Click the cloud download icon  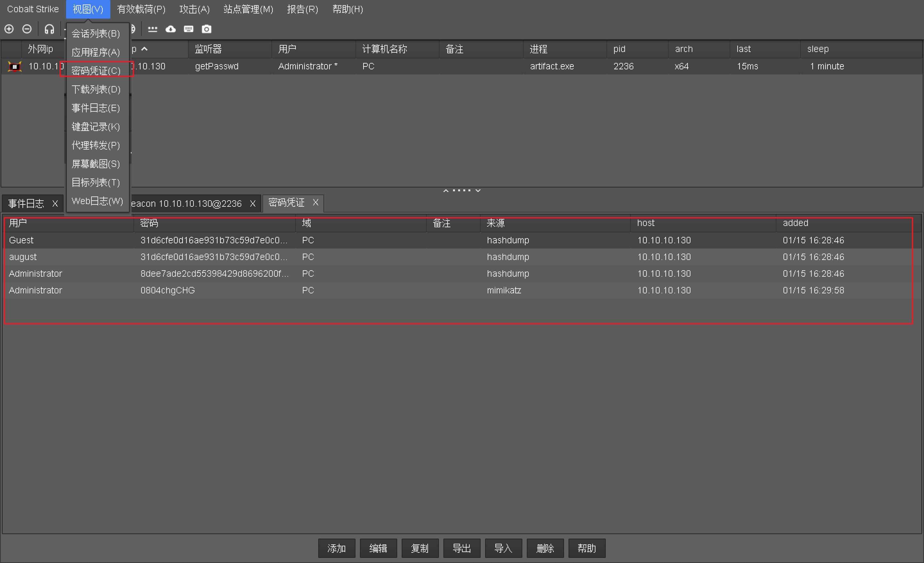(171, 29)
